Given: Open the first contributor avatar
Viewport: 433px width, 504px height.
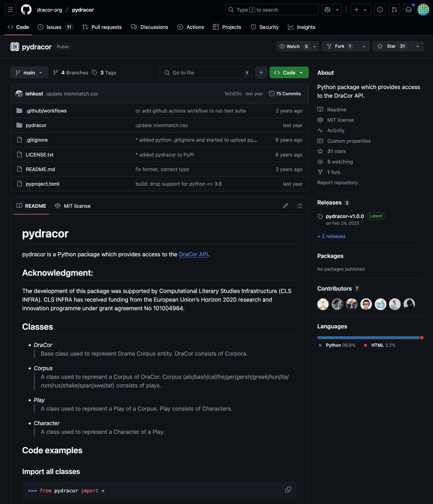Looking at the screenshot, I should 323,304.
